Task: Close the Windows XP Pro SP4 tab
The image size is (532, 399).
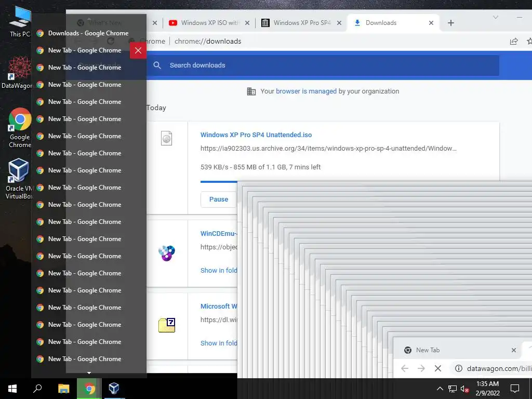Action: (x=339, y=23)
